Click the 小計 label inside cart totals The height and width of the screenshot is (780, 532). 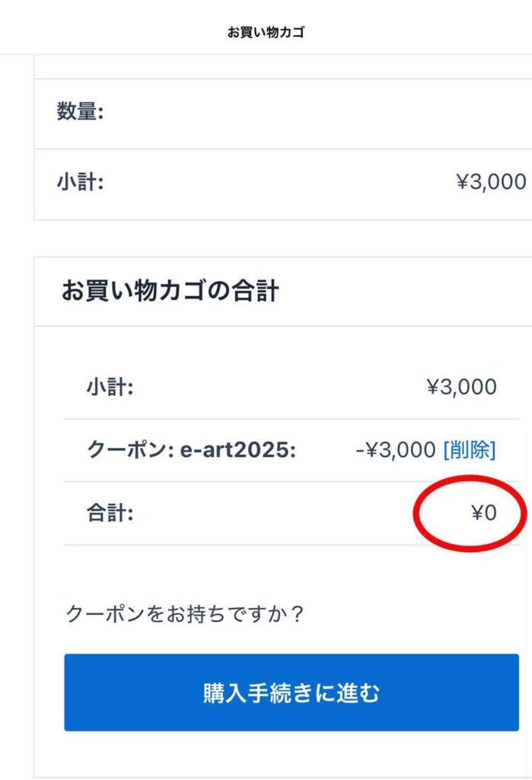(110, 387)
